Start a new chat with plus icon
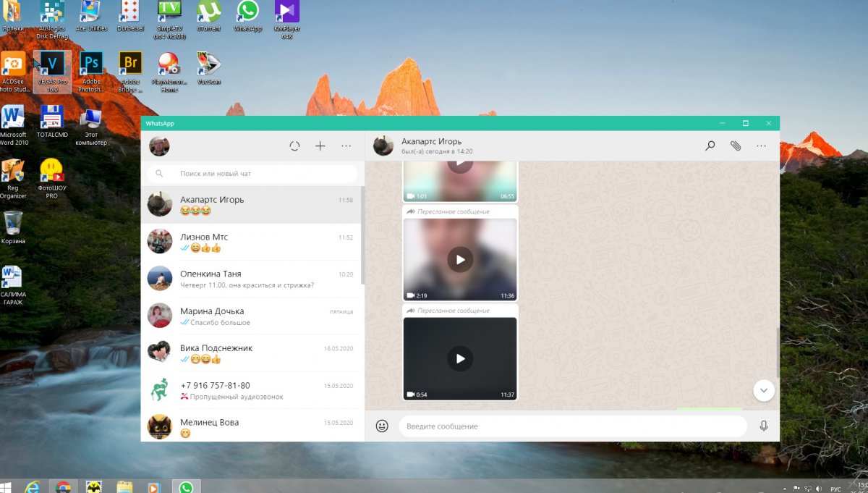 click(320, 146)
